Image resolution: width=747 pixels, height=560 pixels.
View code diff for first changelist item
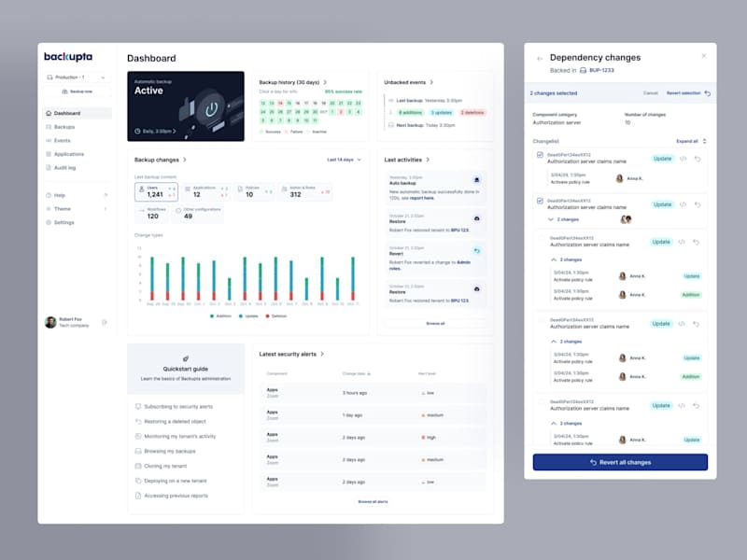tap(684, 159)
